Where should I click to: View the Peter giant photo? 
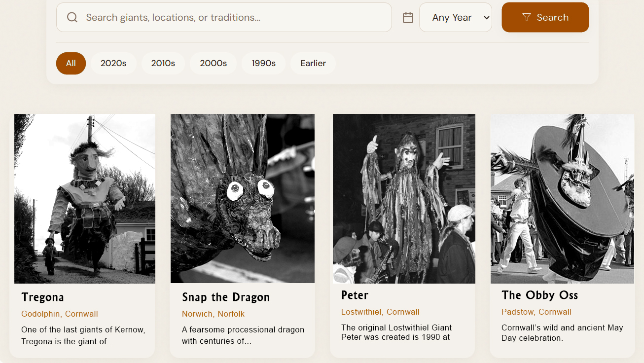(x=404, y=198)
